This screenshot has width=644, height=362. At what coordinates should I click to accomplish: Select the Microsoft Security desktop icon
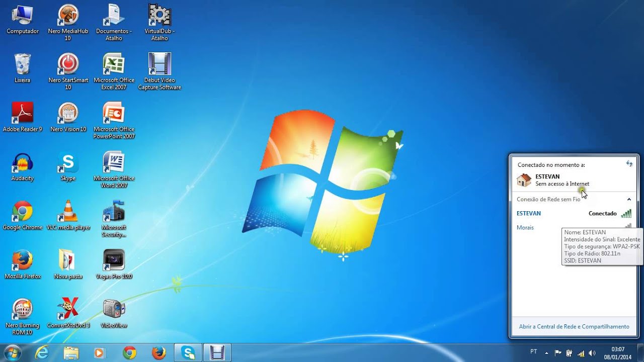[114, 219]
